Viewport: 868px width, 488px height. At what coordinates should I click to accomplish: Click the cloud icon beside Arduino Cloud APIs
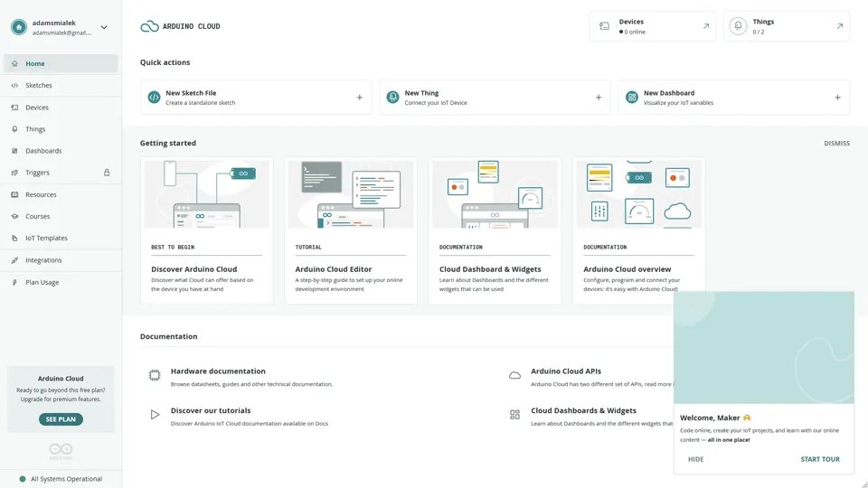[x=514, y=375]
